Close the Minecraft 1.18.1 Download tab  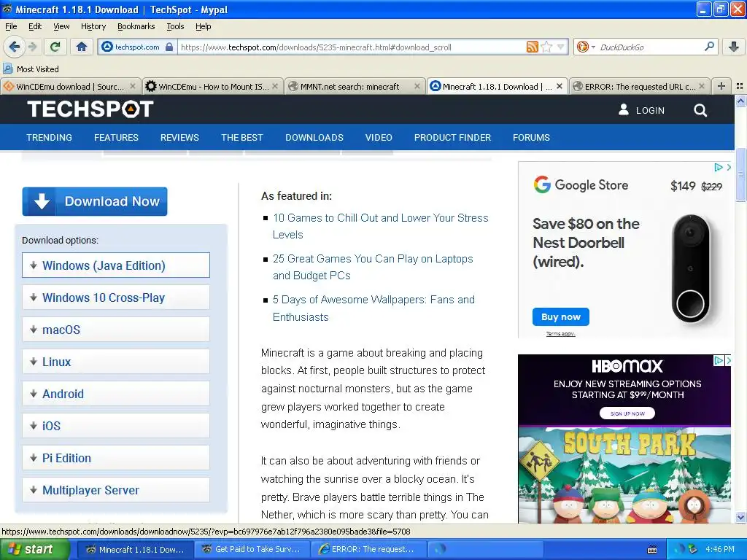[560, 86]
